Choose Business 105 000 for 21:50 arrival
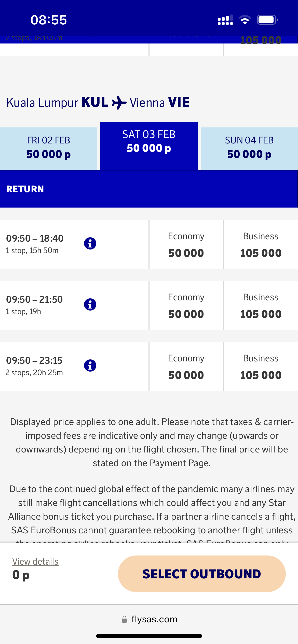Image resolution: width=298 pixels, height=644 pixels. point(261,305)
